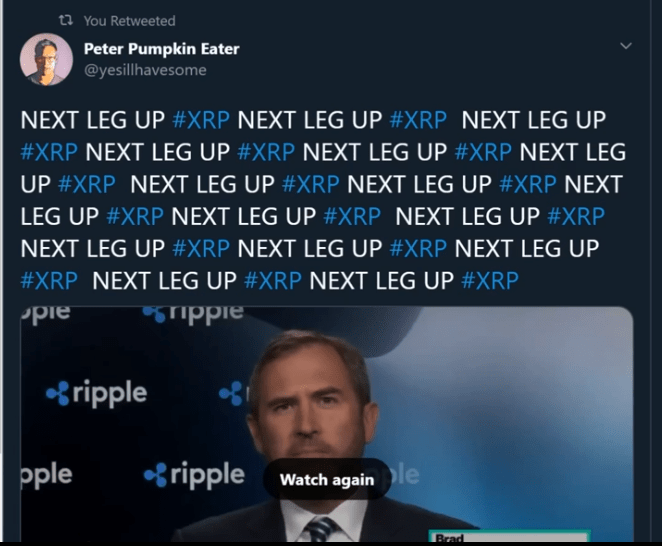This screenshot has height=546, width=662.
Task: Click the ripple symbol partly hidden behind the man's head
Action: (233, 394)
